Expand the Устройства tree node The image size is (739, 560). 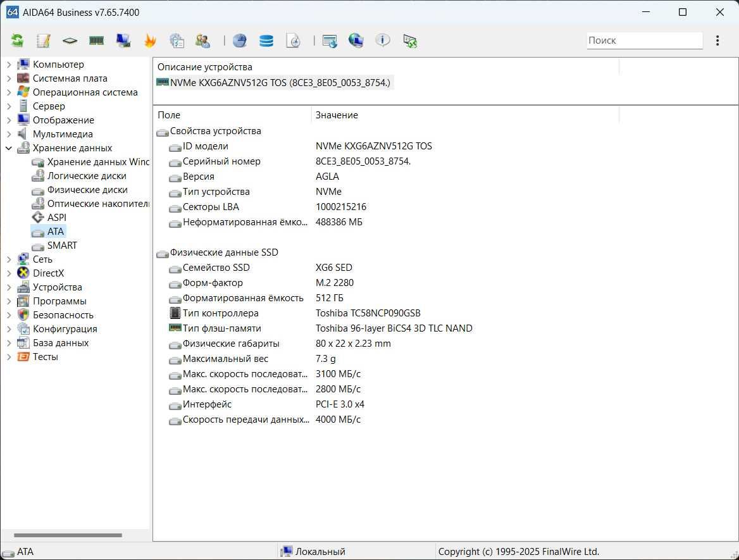pos(8,287)
